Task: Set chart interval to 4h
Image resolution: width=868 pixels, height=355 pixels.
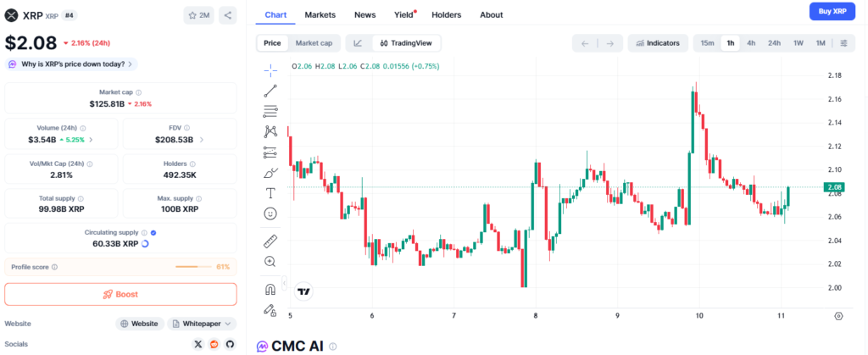Action: [x=751, y=42]
